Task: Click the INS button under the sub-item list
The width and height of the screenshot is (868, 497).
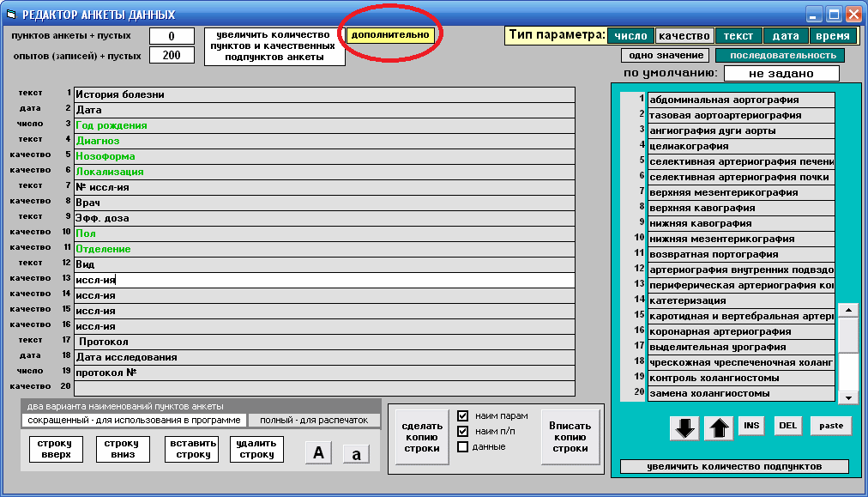Action: [x=750, y=426]
